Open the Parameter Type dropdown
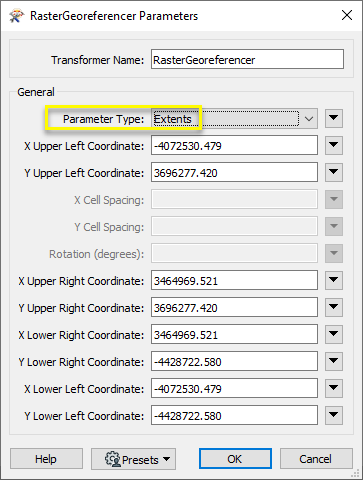Image resolution: width=363 pixels, height=480 pixels. coord(234,119)
